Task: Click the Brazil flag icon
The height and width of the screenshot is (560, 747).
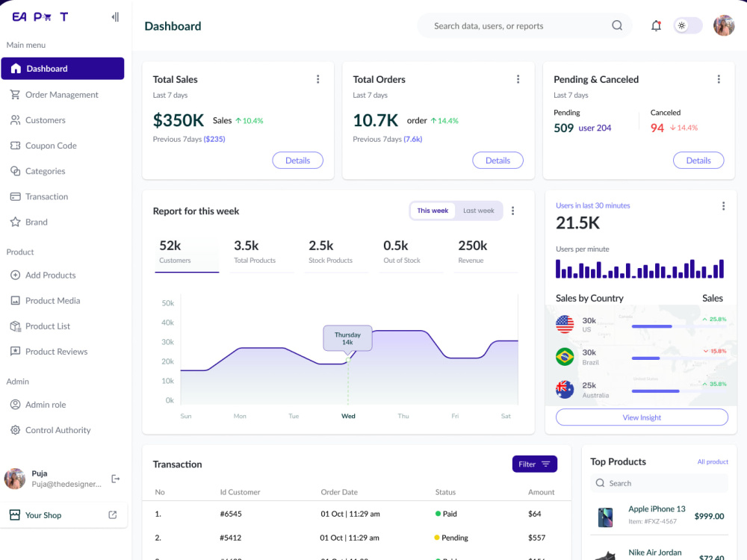Action: tap(565, 357)
